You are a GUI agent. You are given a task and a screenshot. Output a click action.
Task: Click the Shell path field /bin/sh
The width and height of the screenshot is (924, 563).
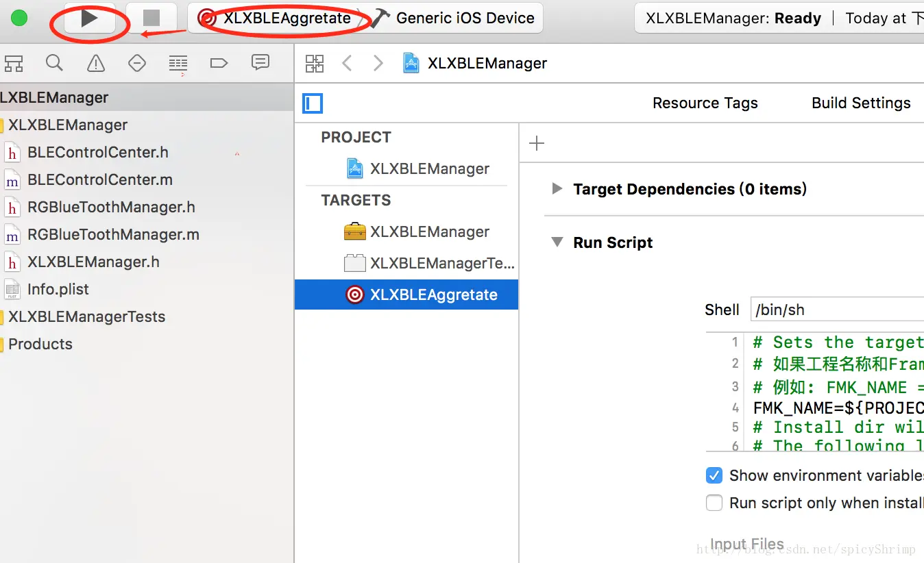coord(837,310)
